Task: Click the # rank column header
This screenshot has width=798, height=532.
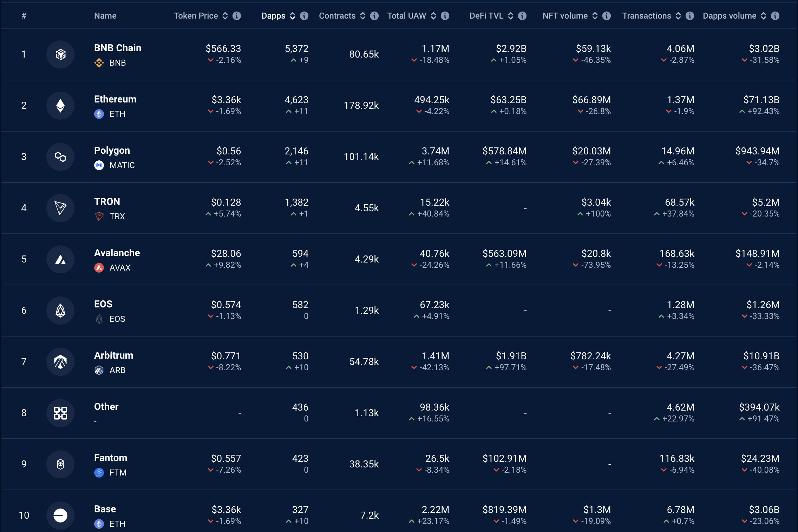Action: point(24,16)
